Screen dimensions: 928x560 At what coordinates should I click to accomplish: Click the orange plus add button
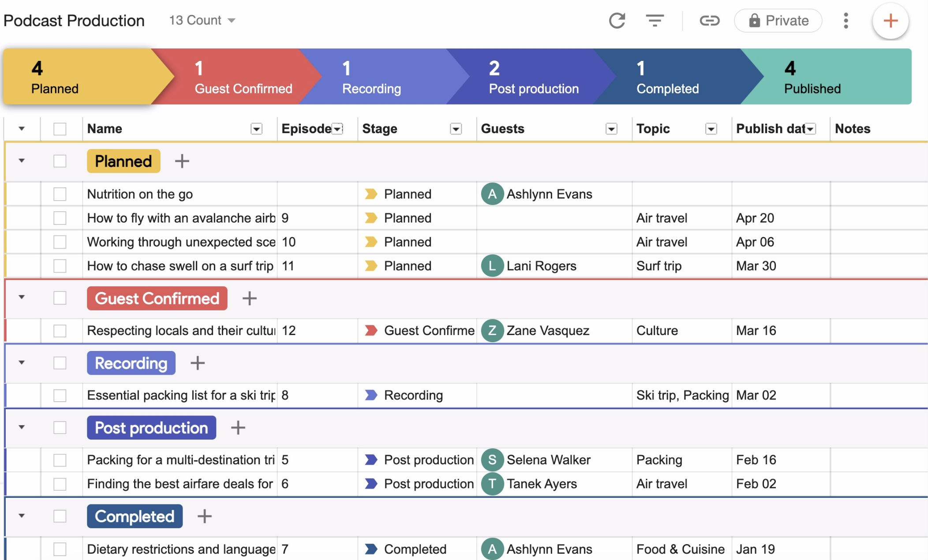[891, 21]
